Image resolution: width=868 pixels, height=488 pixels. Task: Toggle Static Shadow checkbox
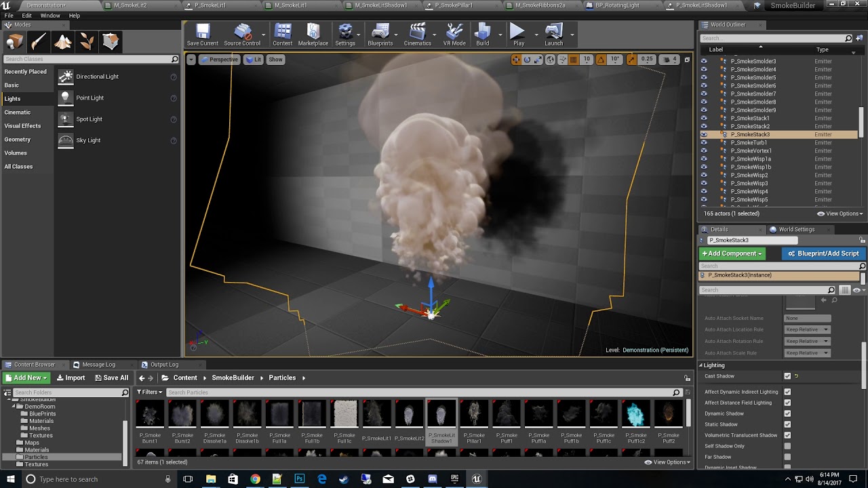coord(787,424)
